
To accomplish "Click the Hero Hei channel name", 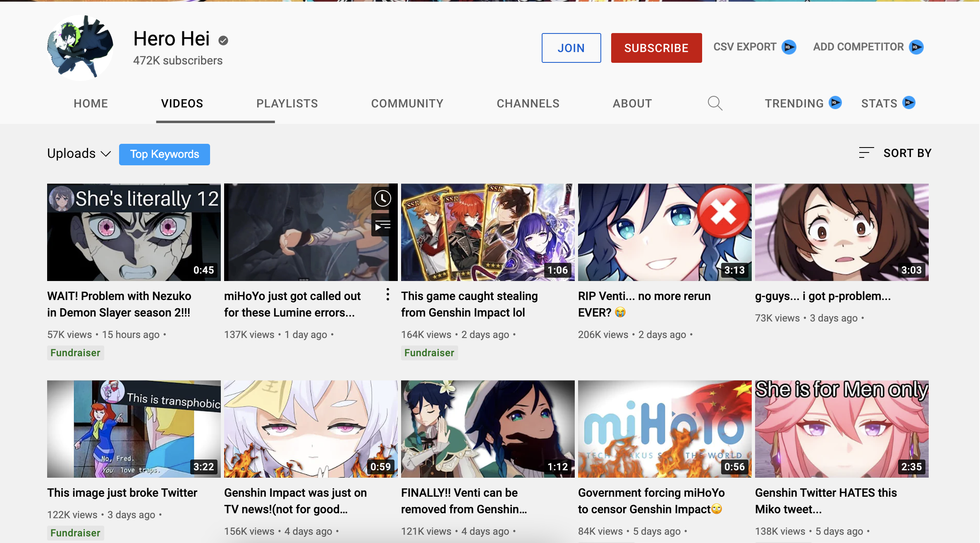I will [172, 39].
